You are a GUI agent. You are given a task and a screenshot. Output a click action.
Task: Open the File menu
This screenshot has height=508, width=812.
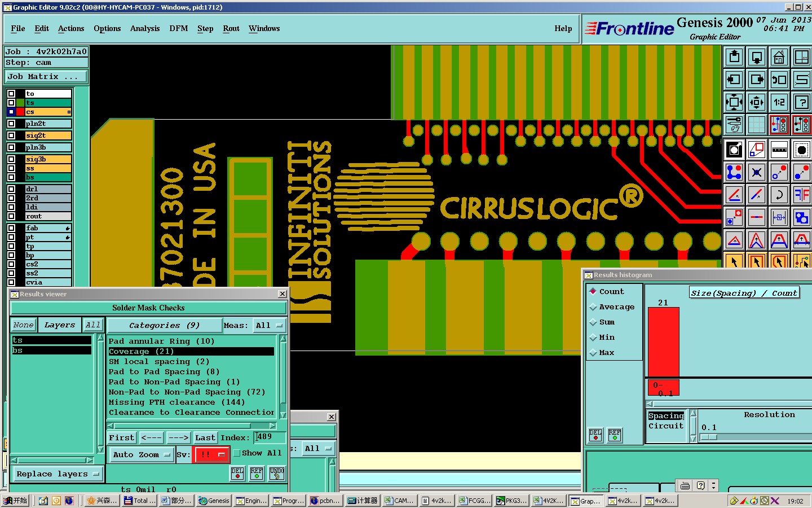tap(18, 29)
